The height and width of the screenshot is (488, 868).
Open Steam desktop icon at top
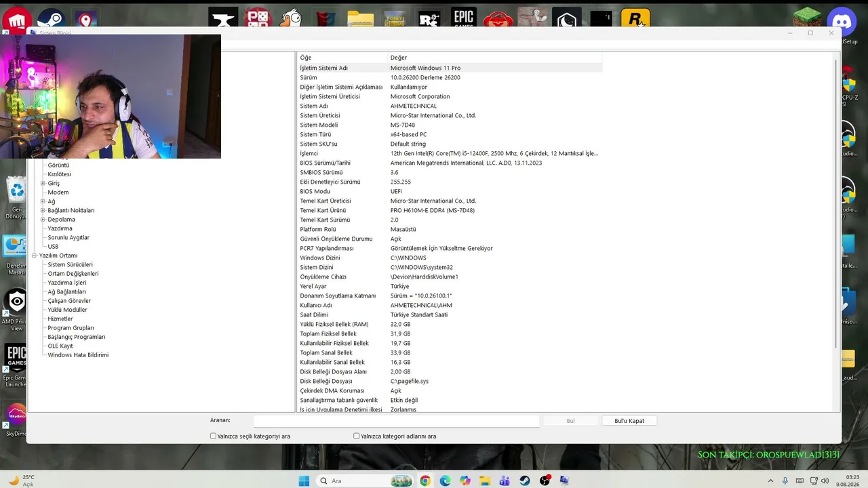coord(51,19)
